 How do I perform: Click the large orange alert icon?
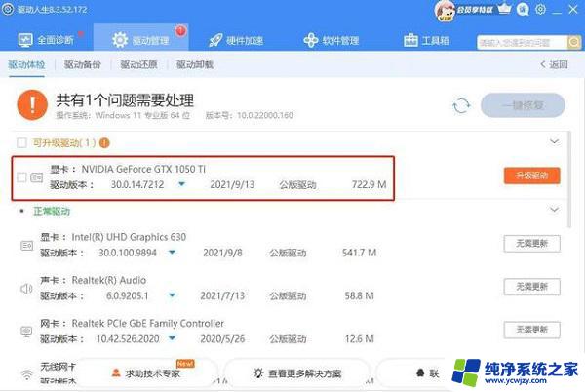coord(32,104)
